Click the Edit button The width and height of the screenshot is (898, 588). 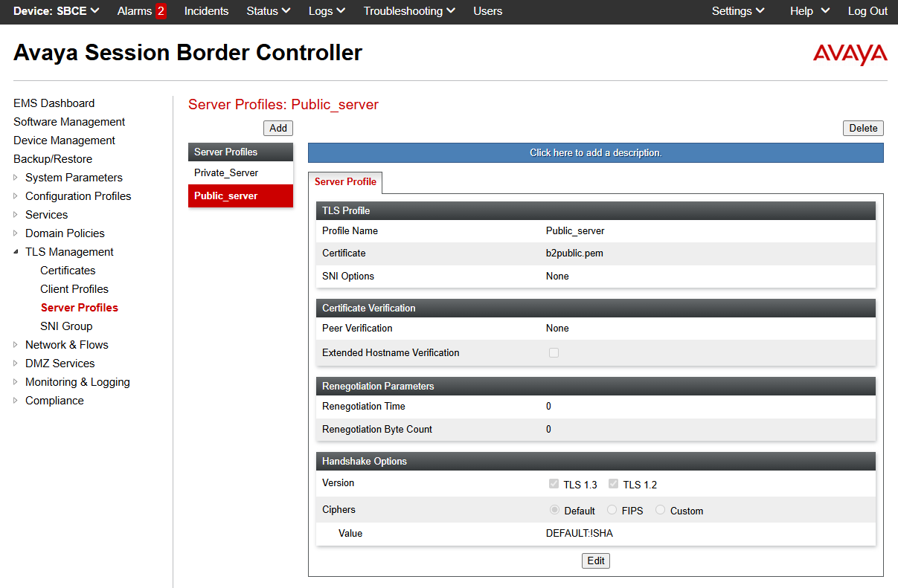(595, 560)
